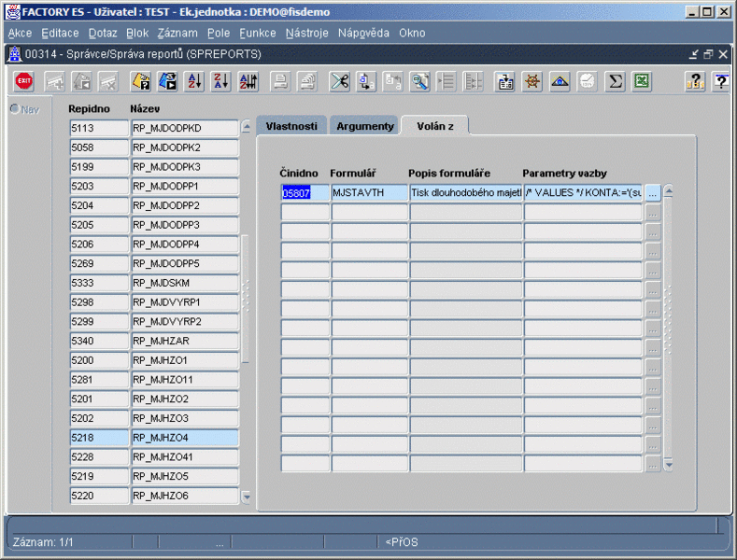Screen dimensions: 737x560
Task: Select the Nav radio button
Action: [x=15, y=109]
